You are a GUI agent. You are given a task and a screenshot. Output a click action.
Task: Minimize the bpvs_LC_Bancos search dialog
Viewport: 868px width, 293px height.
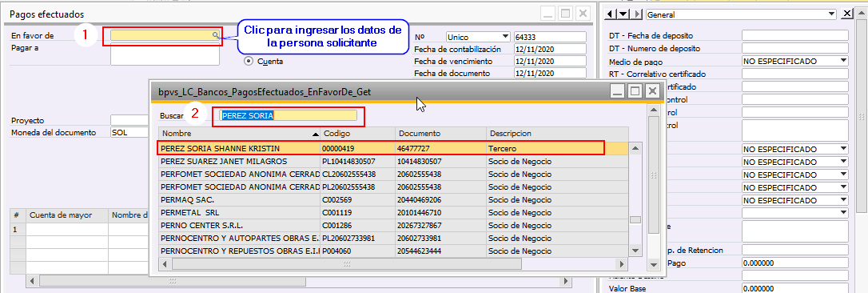coord(617,91)
